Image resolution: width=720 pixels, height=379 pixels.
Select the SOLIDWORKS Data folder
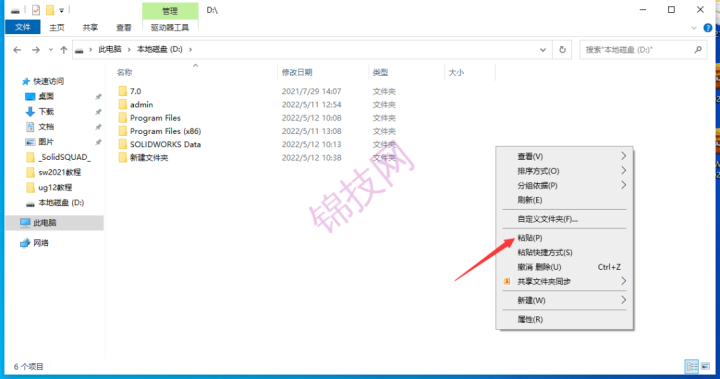point(165,144)
